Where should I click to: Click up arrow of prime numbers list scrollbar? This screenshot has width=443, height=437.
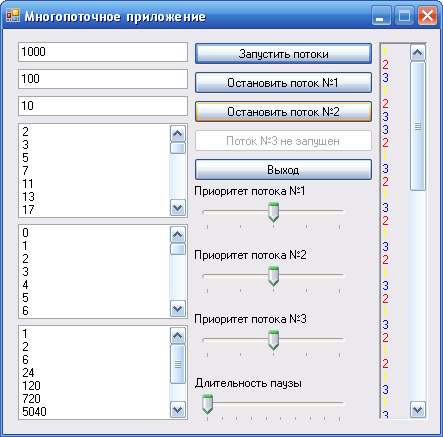178,134
